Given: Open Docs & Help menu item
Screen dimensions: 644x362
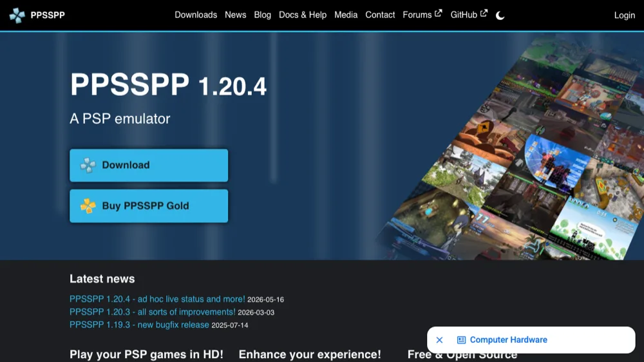Looking at the screenshot, I should click(x=303, y=15).
